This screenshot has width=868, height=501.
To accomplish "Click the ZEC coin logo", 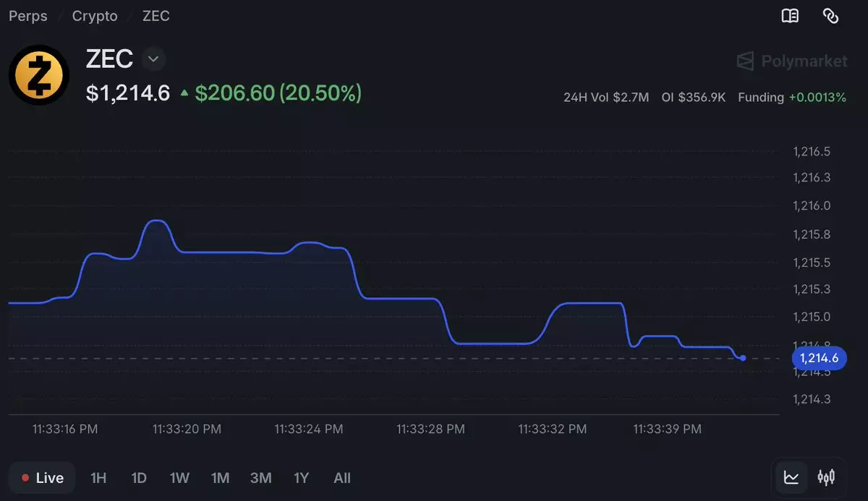I will pyautogui.click(x=39, y=75).
